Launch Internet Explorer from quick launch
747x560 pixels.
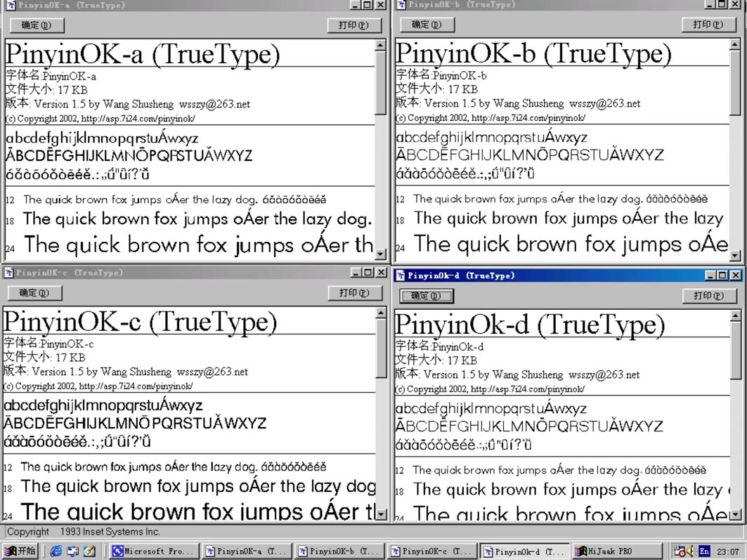(56, 551)
